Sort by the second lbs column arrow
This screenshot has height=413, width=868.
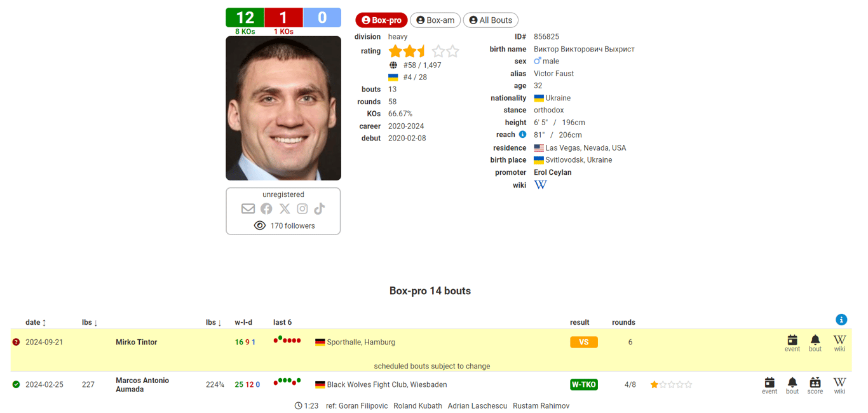click(219, 323)
